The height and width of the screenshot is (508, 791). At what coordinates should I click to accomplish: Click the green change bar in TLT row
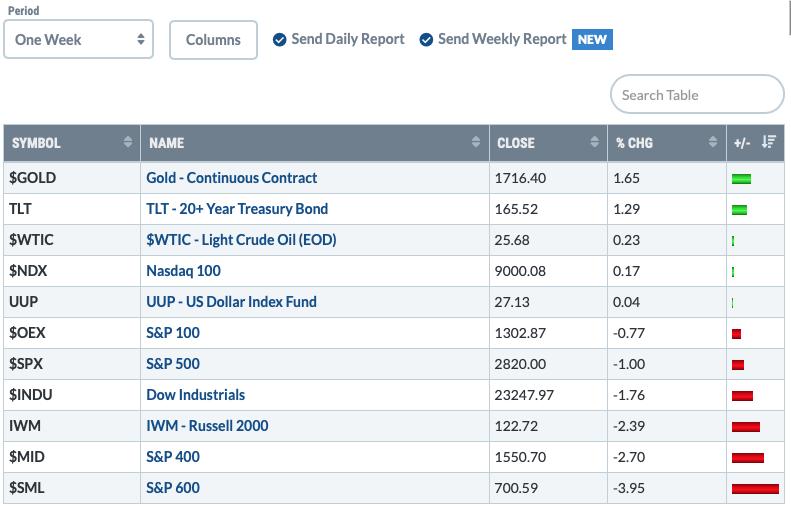[x=740, y=210]
